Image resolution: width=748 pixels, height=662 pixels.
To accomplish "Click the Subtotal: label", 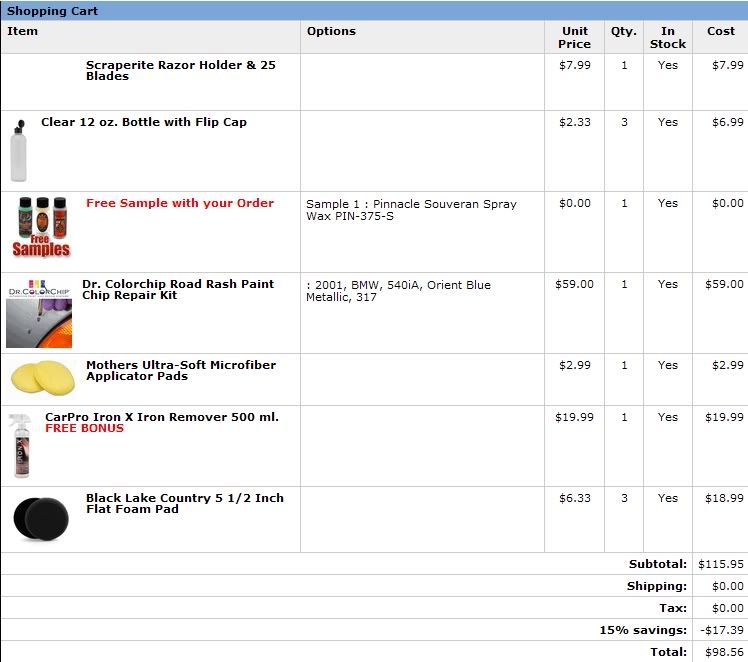I will pyautogui.click(x=658, y=564).
